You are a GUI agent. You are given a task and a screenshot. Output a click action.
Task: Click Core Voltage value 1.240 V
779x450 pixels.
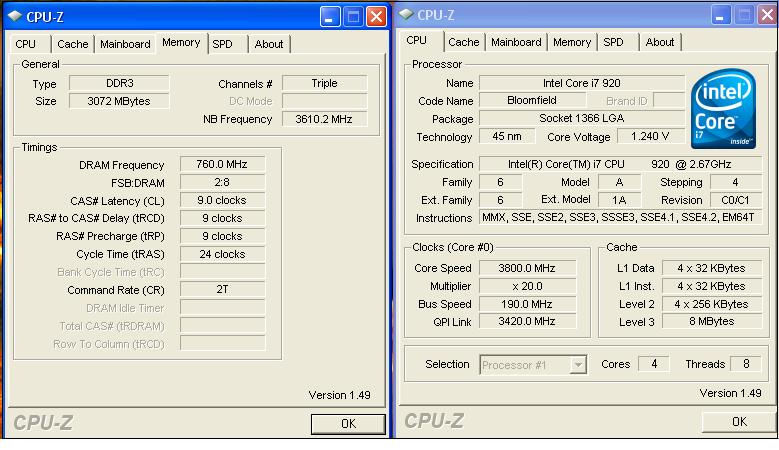pos(650,136)
